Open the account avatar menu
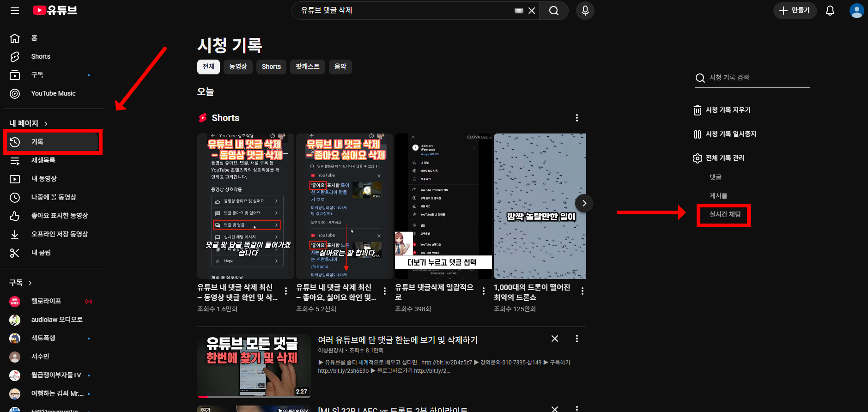Viewport: 868px width, 412px height. click(x=856, y=11)
